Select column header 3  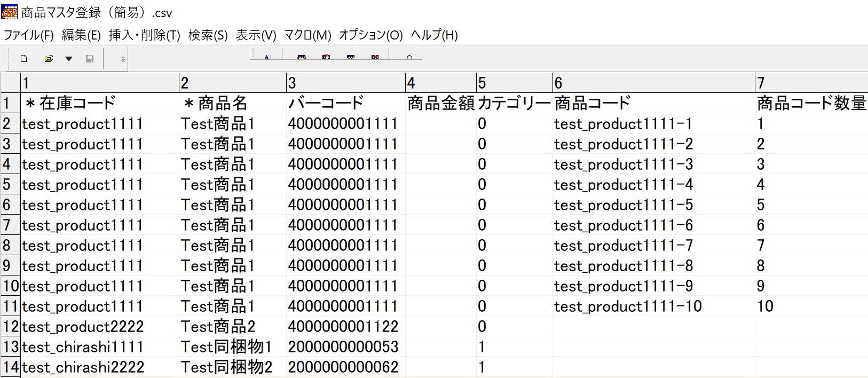click(x=346, y=83)
